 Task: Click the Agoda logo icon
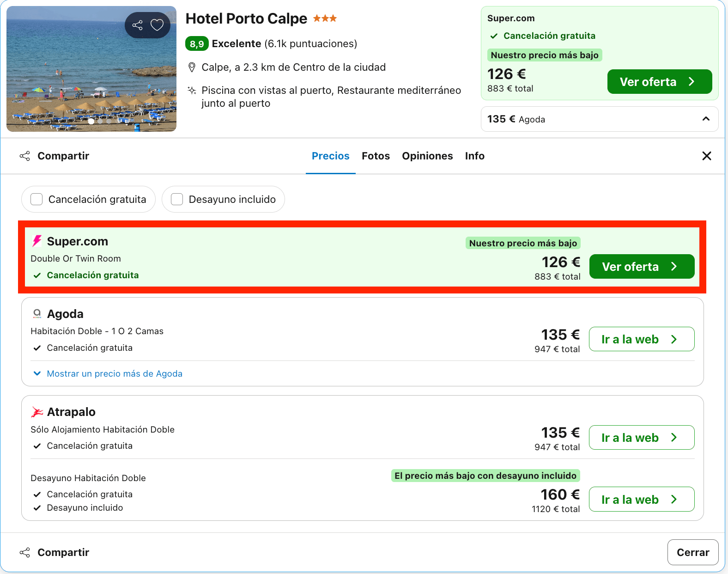coord(37,314)
